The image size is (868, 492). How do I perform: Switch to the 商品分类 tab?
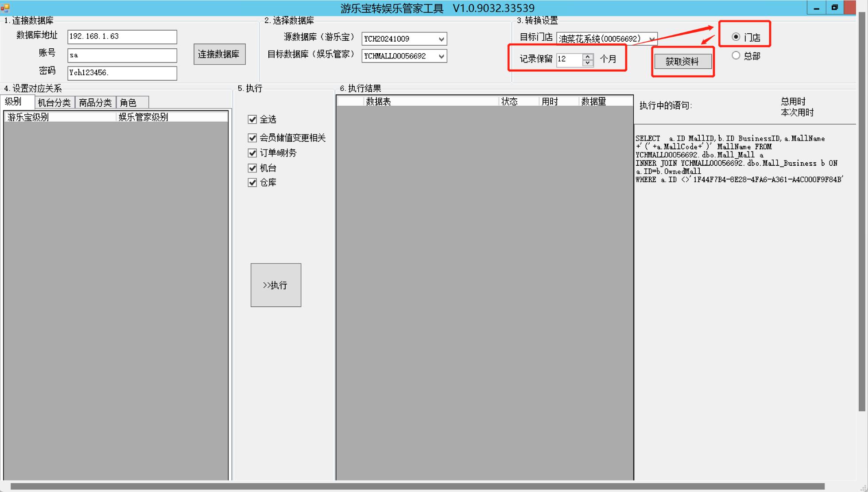[95, 103]
